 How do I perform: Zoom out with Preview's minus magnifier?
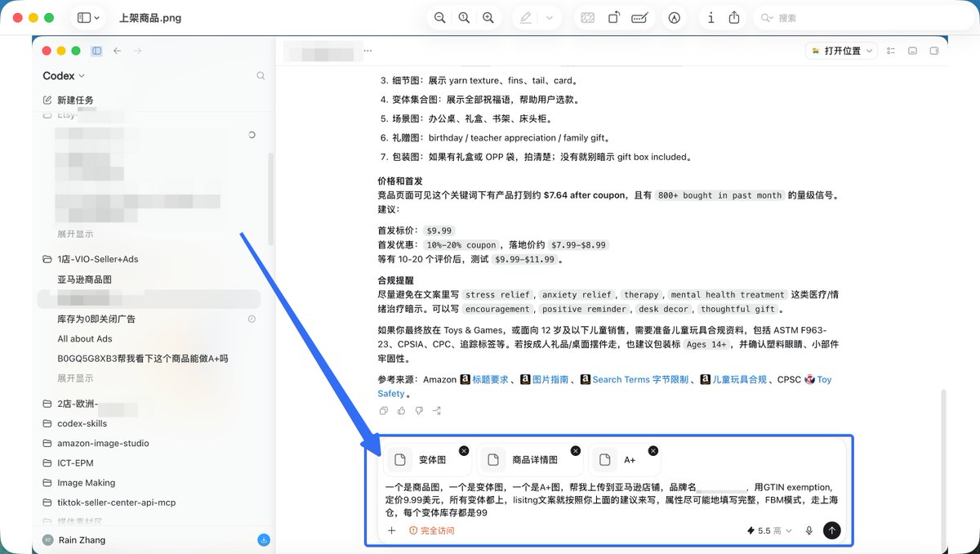pyautogui.click(x=440, y=17)
